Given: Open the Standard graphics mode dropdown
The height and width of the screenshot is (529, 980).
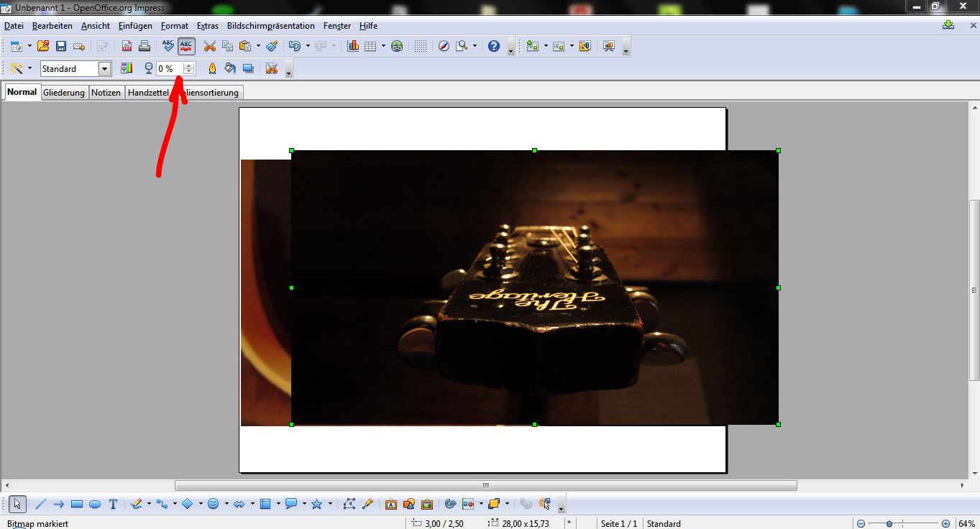Looking at the screenshot, I should tap(105, 69).
